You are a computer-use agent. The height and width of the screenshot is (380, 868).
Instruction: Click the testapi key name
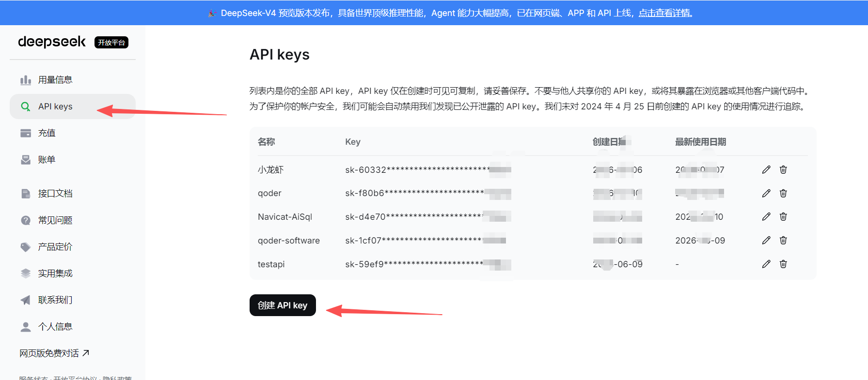(271, 264)
